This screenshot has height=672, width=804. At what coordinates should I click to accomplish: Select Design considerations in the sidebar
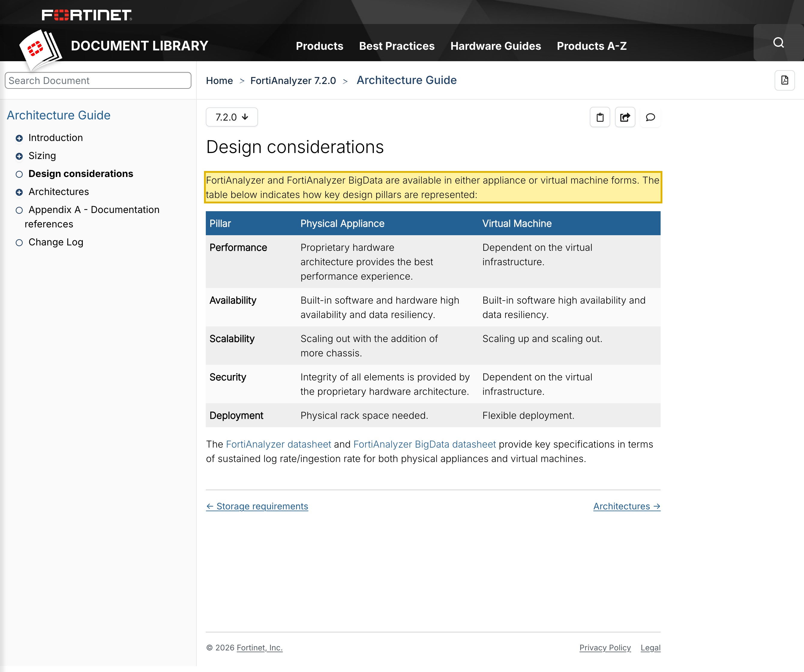81,174
